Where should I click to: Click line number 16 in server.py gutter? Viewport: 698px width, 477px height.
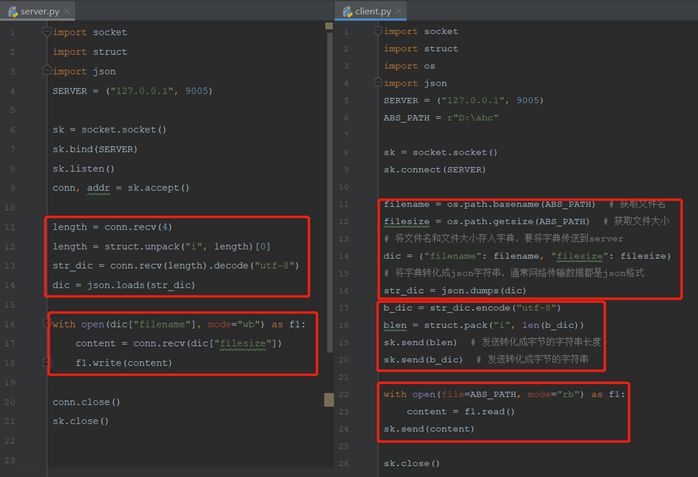(10, 324)
